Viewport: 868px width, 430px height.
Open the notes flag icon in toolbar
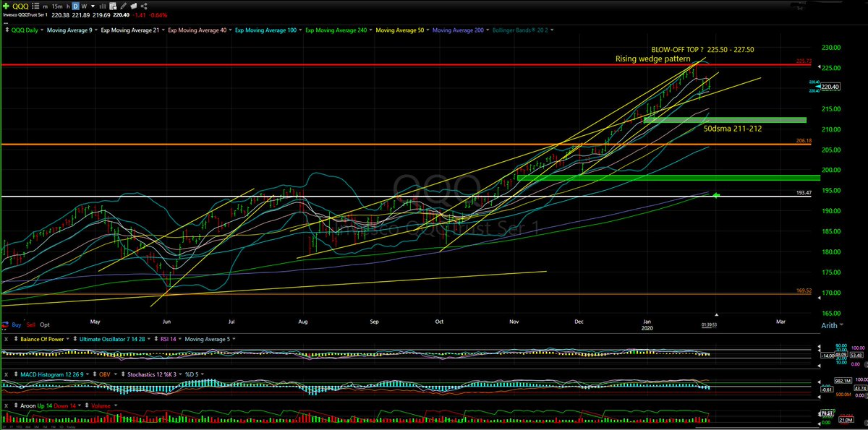pyautogui.click(x=134, y=7)
